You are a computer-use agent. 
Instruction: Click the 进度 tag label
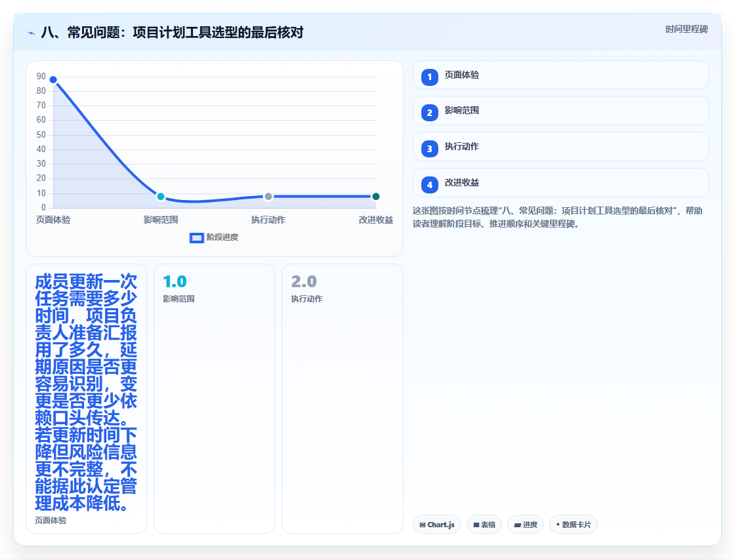(x=530, y=525)
